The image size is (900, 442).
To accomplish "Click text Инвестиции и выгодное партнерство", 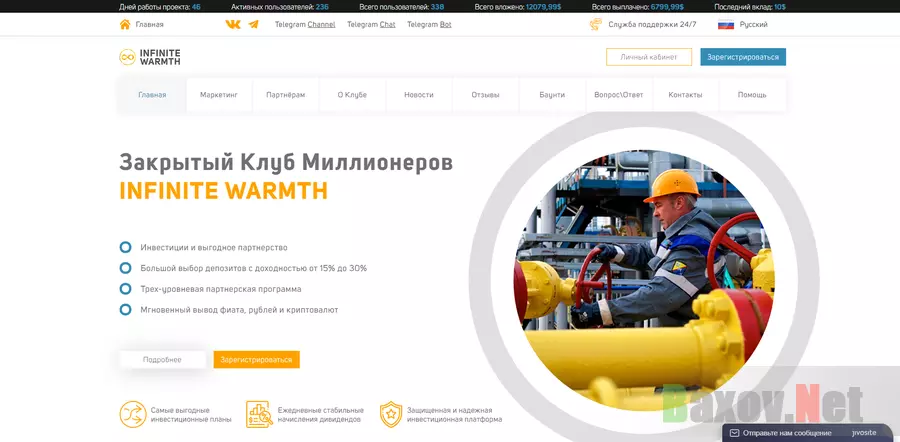I will pos(214,247).
